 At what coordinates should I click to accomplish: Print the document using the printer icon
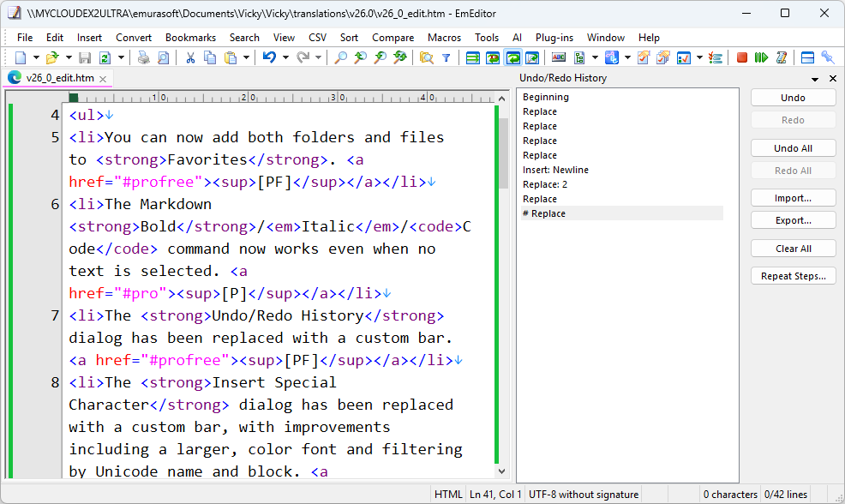click(143, 57)
